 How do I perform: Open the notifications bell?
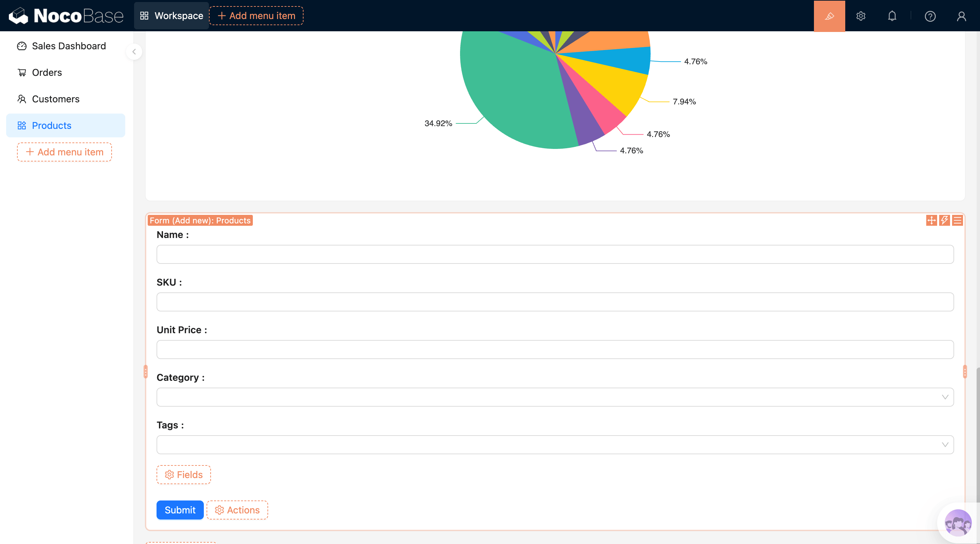[x=892, y=16]
